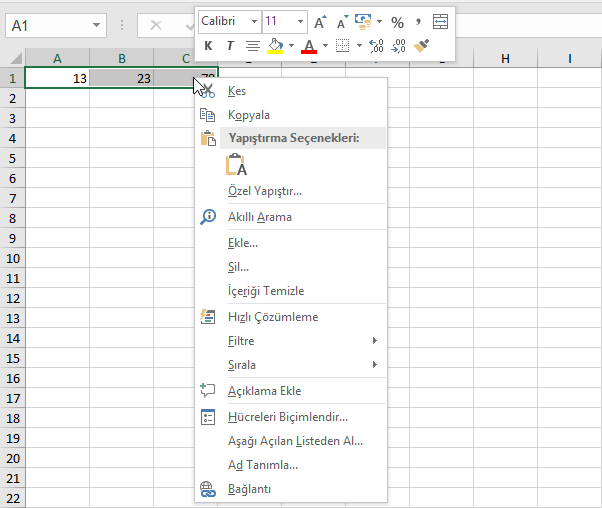Click accounting number format icon

point(363,22)
